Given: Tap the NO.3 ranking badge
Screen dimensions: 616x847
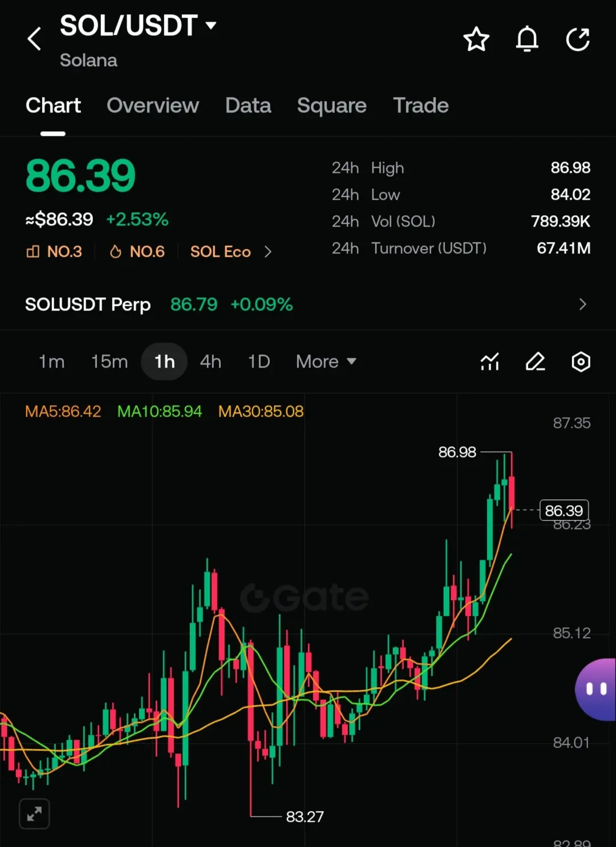Looking at the screenshot, I should point(55,252).
